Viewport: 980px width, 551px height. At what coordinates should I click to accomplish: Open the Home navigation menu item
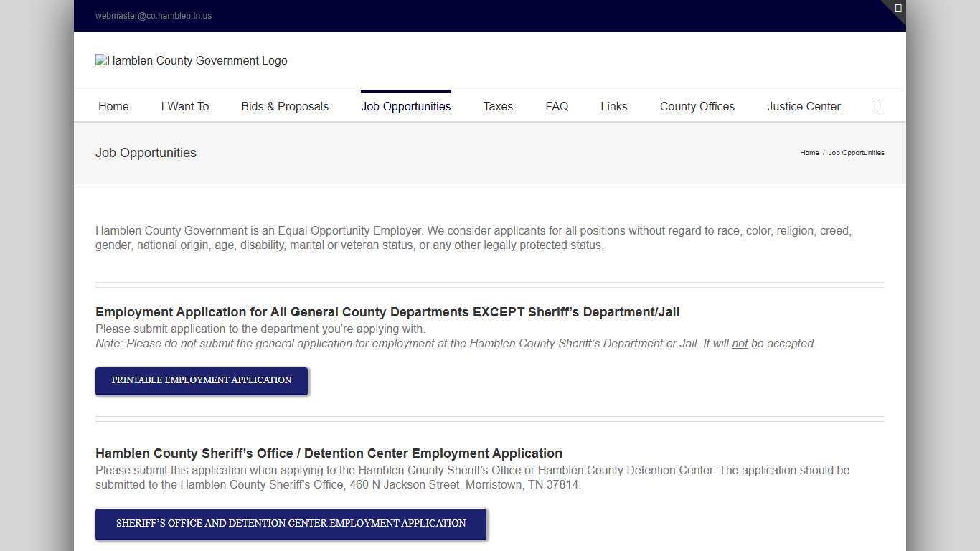[113, 106]
